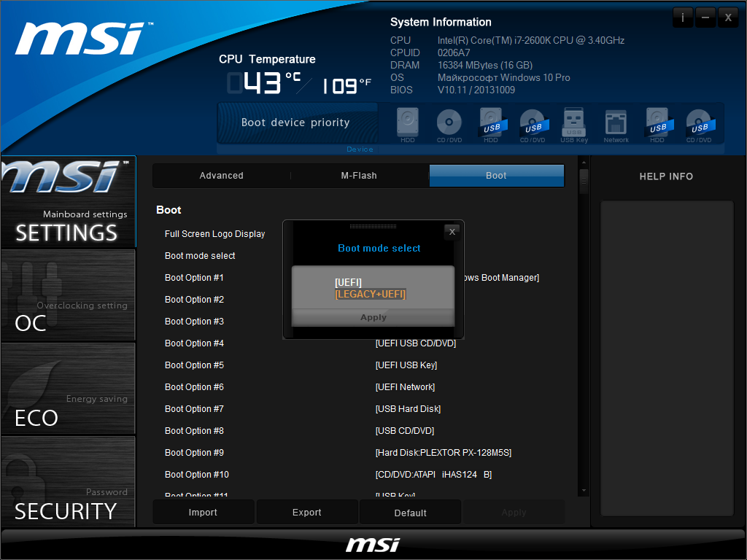The image size is (747, 560).
Task: Click the scroll up arrow of boot list
Action: [584, 163]
